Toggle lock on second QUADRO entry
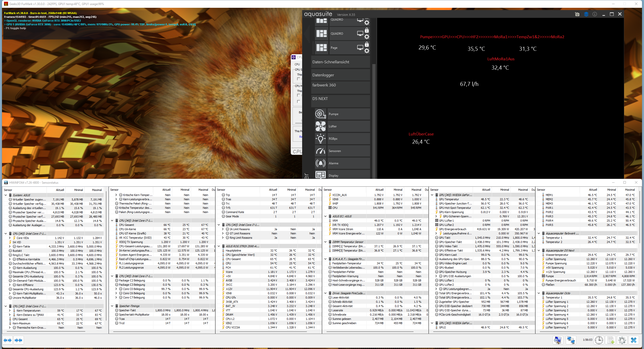 point(367,30)
